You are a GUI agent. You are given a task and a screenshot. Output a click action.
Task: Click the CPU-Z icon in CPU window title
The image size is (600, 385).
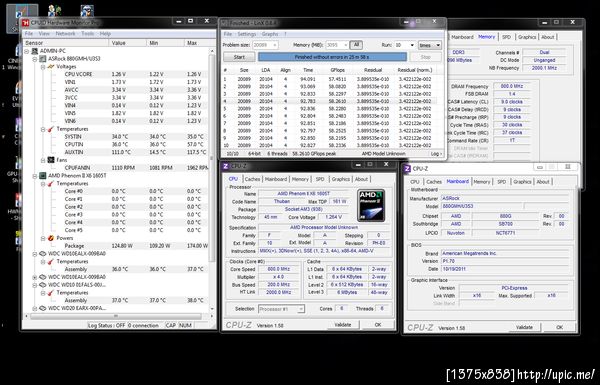tap(226, 166)
